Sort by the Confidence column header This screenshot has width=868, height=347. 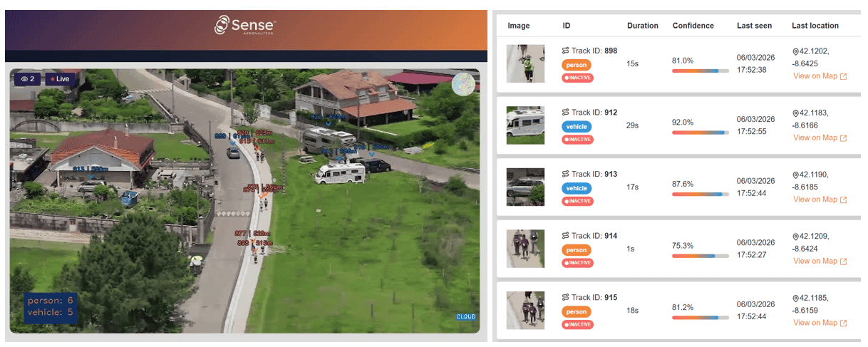pyautogui.click(x=693, y=26)
